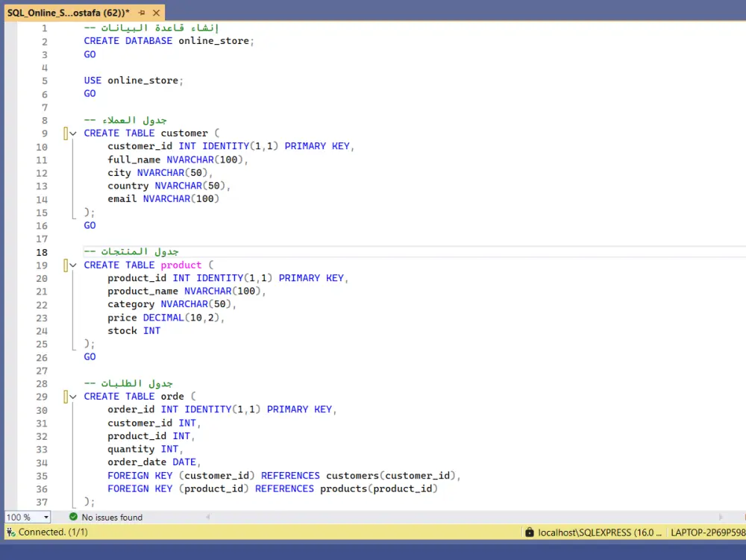Click the pink product table name

[181, 265]
